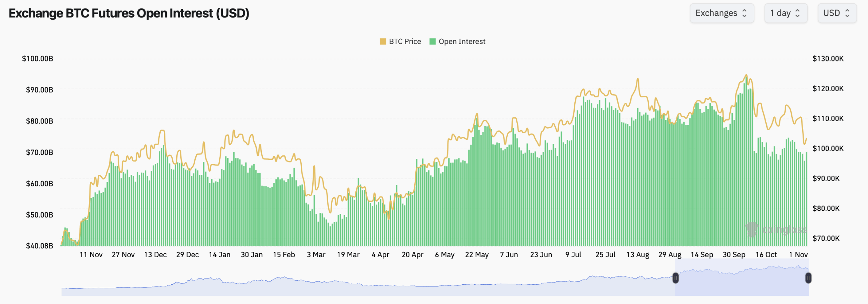Click the chevron icon beside 1 day
The height and width of the screenshot is (304, 868).
click(797, 13)
